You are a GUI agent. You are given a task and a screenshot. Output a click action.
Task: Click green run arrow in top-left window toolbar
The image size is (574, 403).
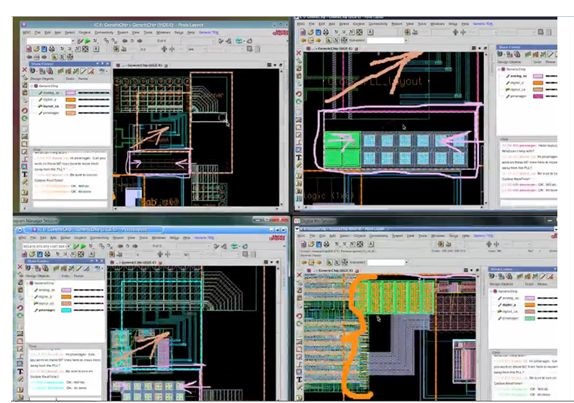point(87,41)
